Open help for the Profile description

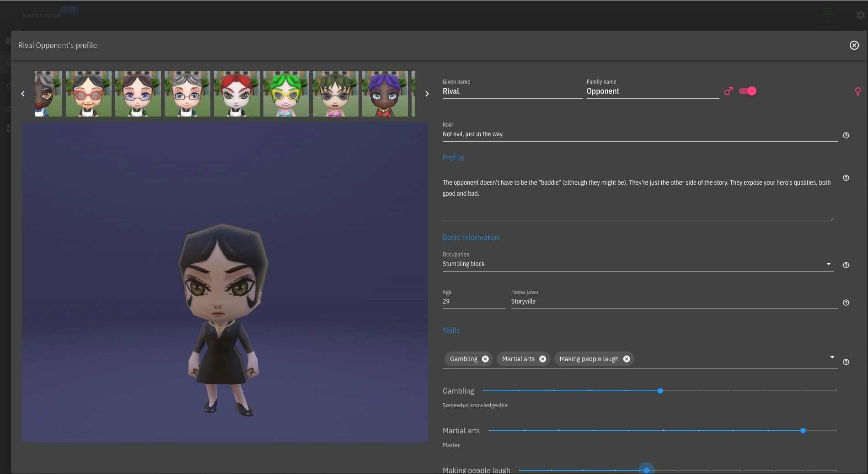click(x=846, y=178)
